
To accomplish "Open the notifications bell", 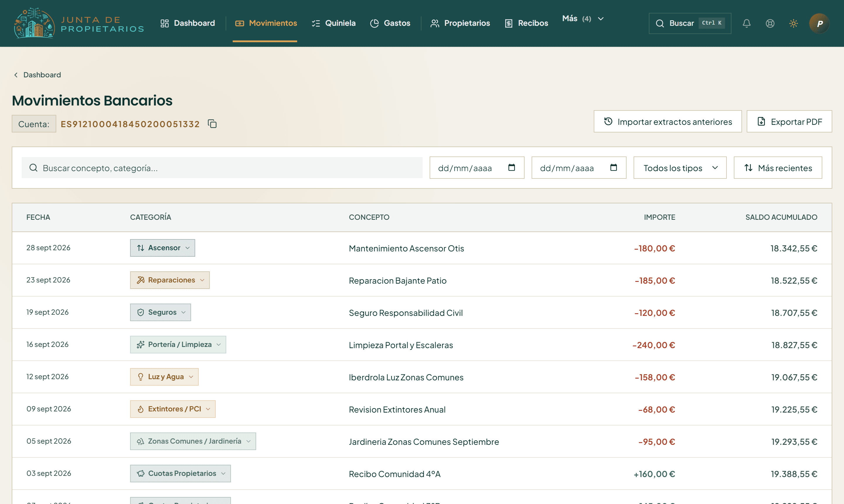I will [746, 23].
